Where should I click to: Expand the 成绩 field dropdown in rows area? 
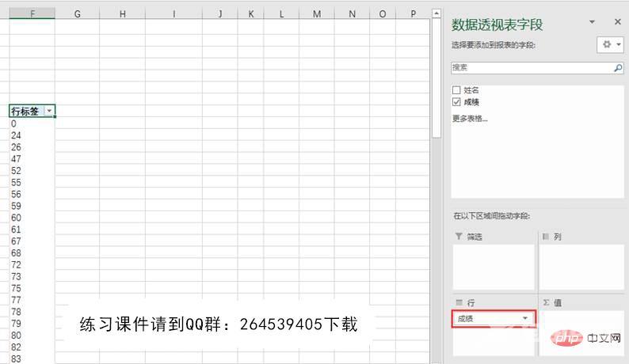pos(524,318)
